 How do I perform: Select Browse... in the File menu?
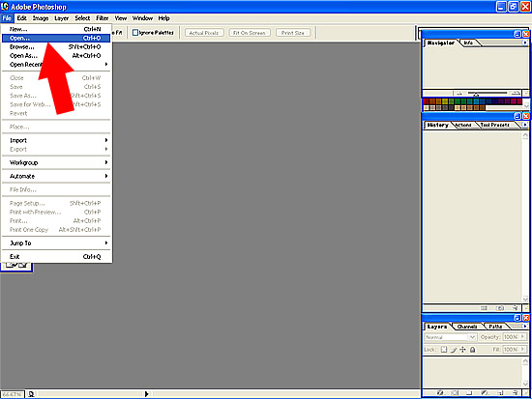pyautogui.click(x=56, y=46)
